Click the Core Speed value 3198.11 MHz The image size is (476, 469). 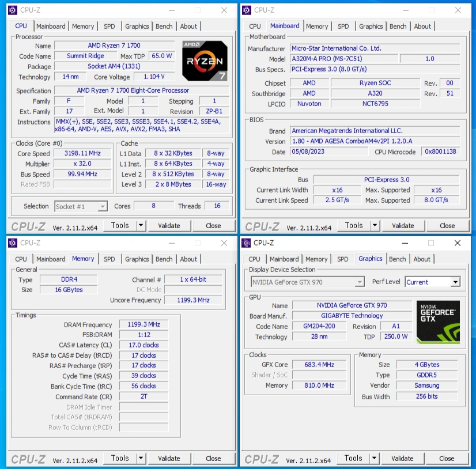pos(82,153)
